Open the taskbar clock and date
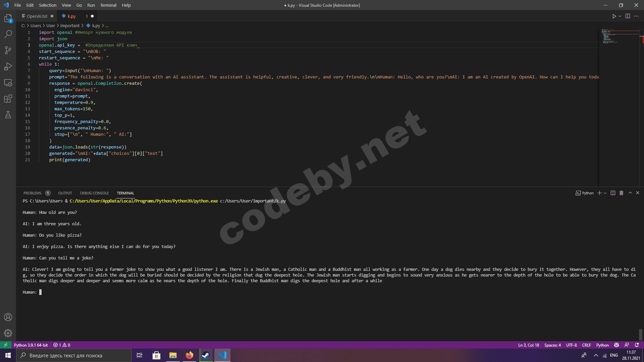Viewport: 644px width, 362px height. (631, 356)
